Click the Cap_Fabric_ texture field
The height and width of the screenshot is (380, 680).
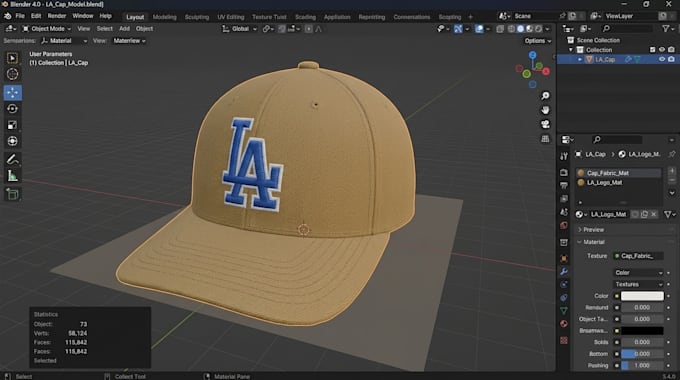point(638,256)
